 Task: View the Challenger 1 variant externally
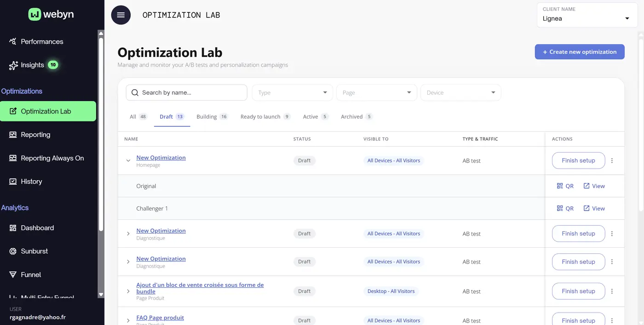click(x=594, y=209)
